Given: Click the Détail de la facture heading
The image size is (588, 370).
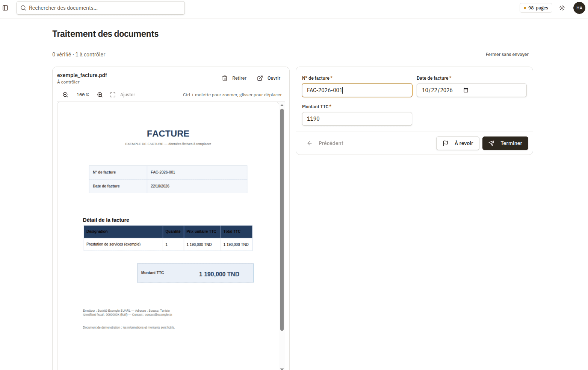Looking at the screenshot, I should click(x=106, y=220).
